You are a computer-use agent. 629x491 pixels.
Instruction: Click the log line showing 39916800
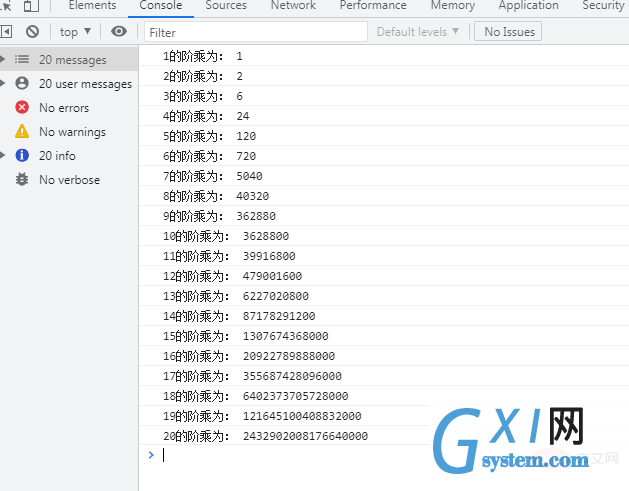[384, 256]
